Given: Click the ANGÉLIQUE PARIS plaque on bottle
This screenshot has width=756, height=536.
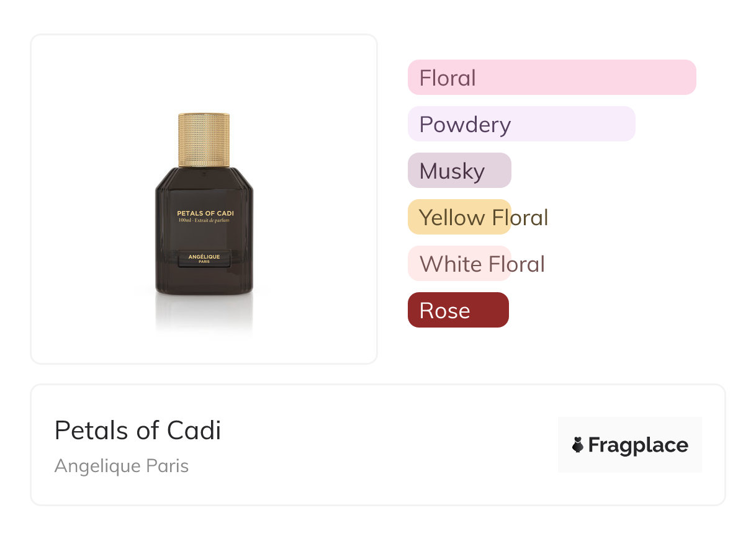Looking at the screenshot, I should coord(204,258).
